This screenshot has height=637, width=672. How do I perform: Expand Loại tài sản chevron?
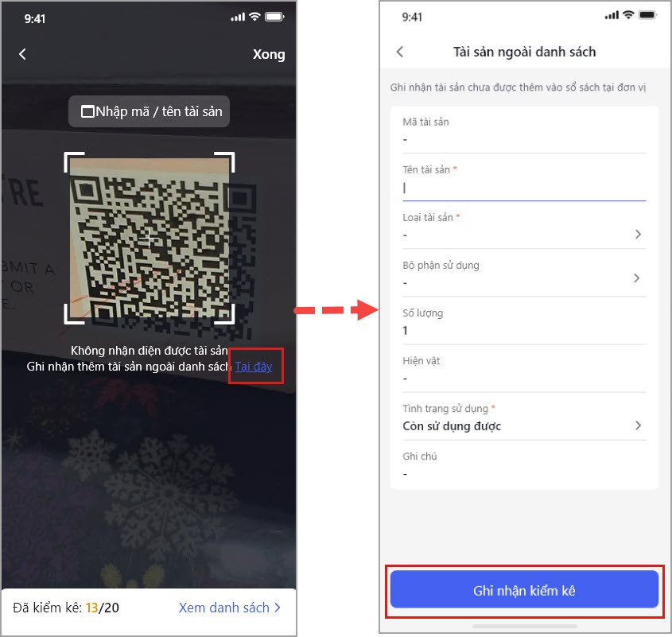(x=638, y=234)
